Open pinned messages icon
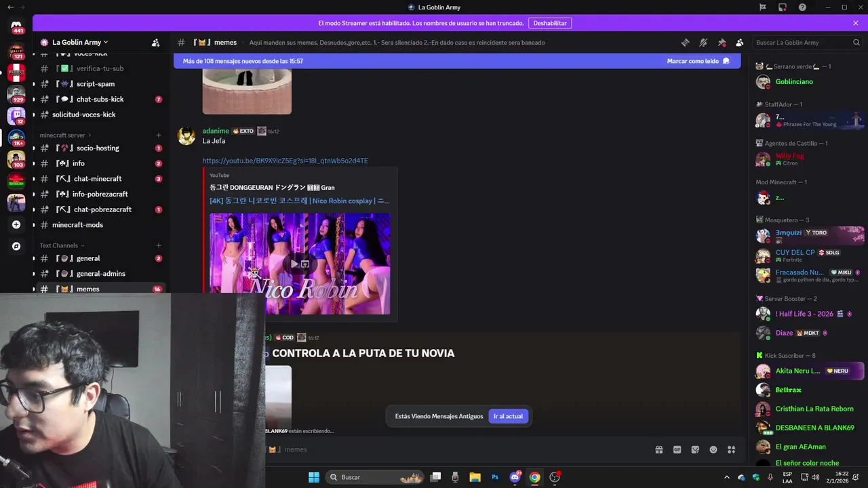Screen dimensions: 868x488 [722, 42]
